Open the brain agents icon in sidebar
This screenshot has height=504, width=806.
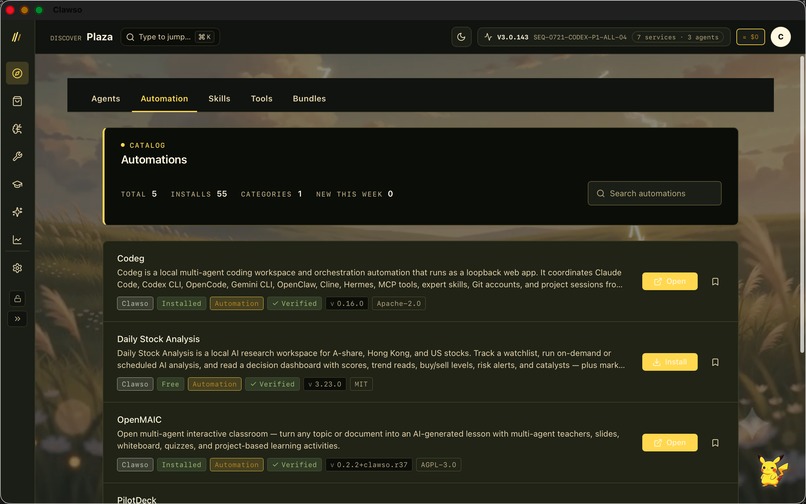click(x=17, y=129)
